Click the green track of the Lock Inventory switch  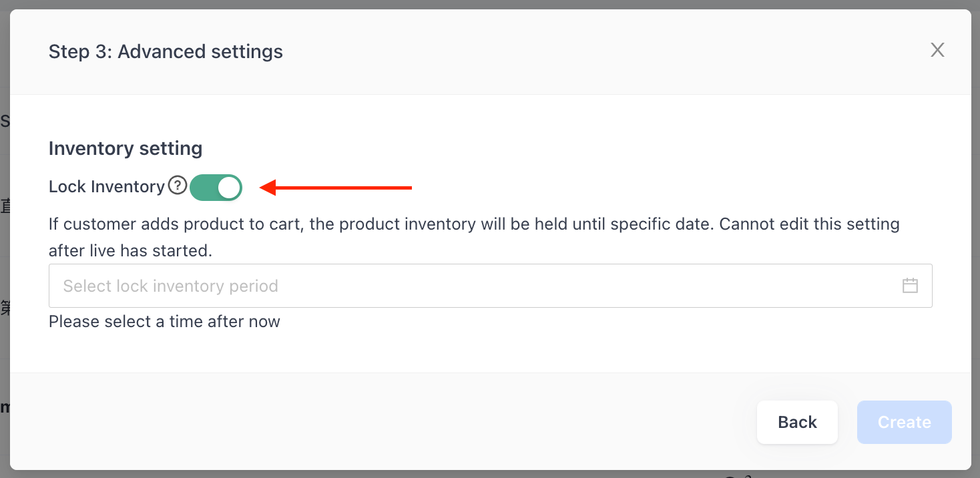click(x=203, y=188)
